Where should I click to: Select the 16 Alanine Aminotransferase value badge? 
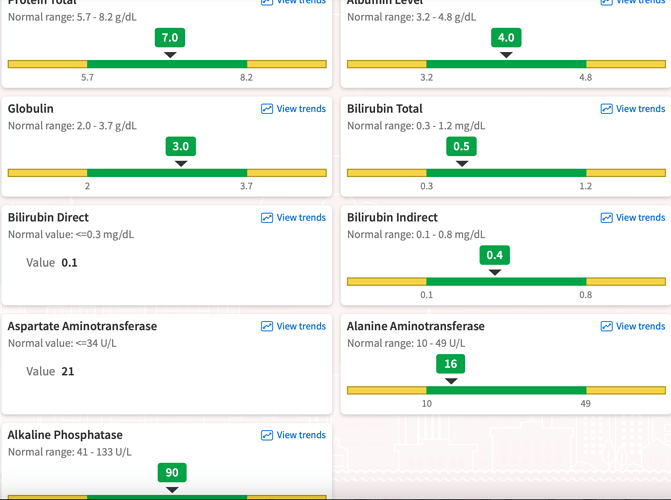[x=451, y=364]
